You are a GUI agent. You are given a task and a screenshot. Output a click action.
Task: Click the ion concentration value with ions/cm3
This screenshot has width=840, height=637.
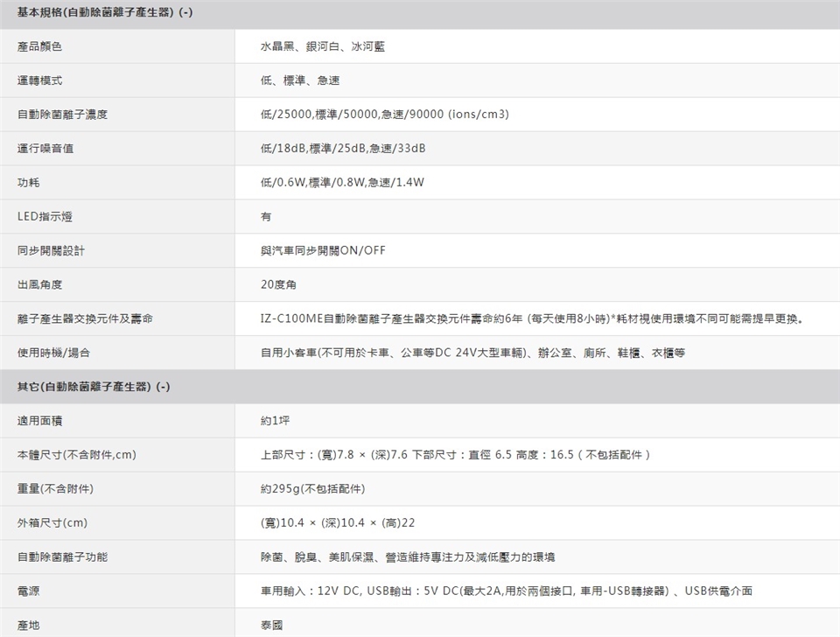point(384,115)
